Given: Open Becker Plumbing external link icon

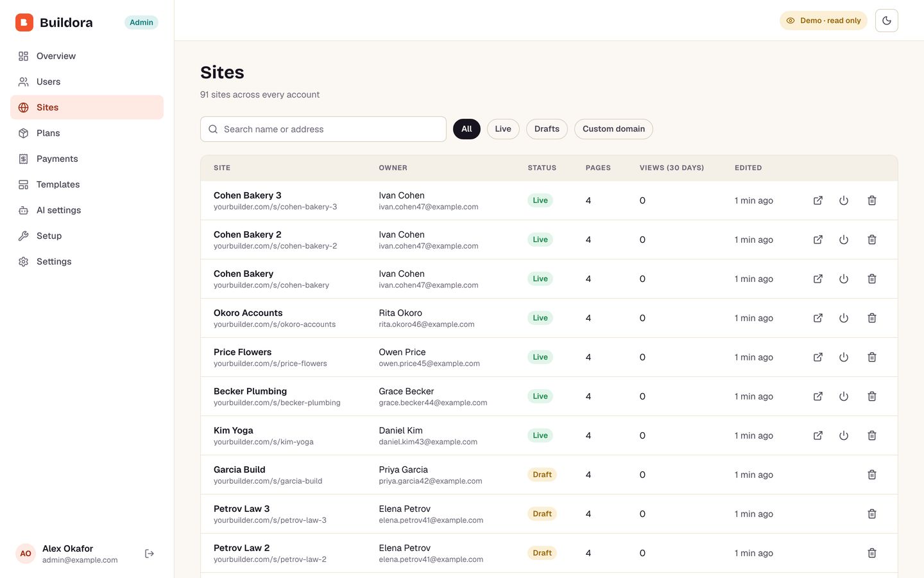Looking at the screenshot, I should (818, 396).
